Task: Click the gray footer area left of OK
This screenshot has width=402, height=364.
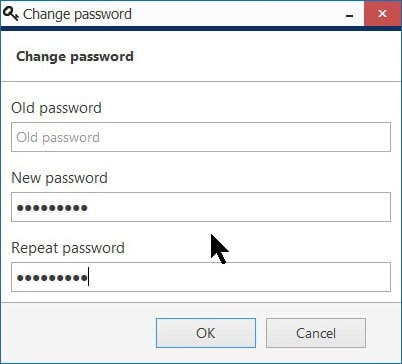Action: coord(78,333)
